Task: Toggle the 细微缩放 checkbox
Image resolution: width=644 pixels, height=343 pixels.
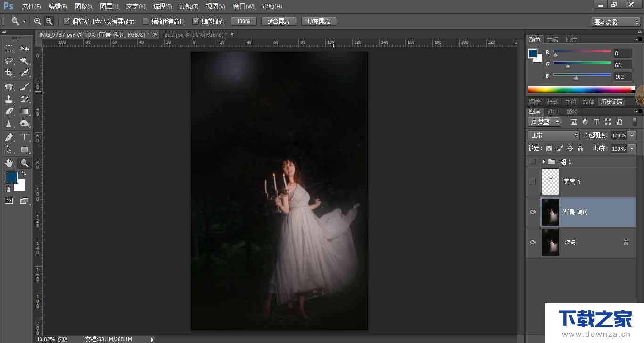Action: [196, 21]
